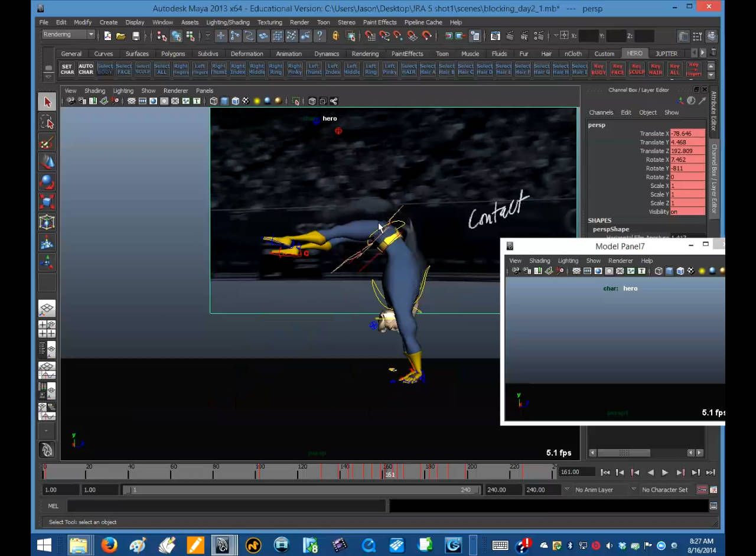Play forwards with the play button
Image resolution: width=756 pixels, height=556 pixels.
click(x=665, y=472)
